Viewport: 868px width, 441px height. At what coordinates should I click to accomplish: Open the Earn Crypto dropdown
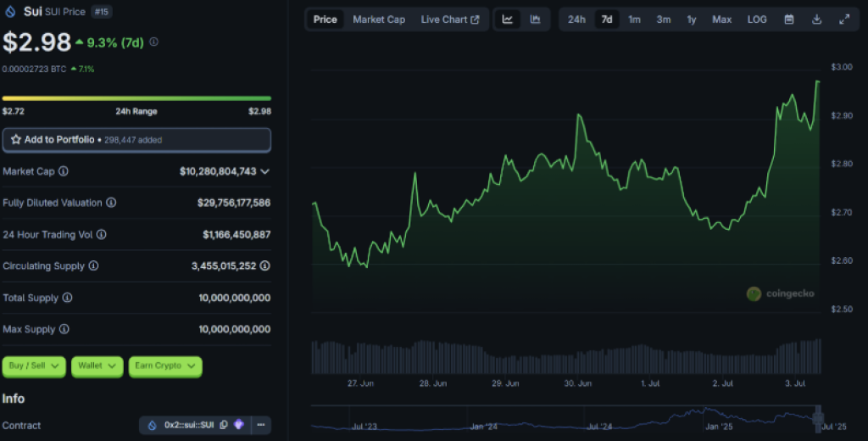coord(165,366)
